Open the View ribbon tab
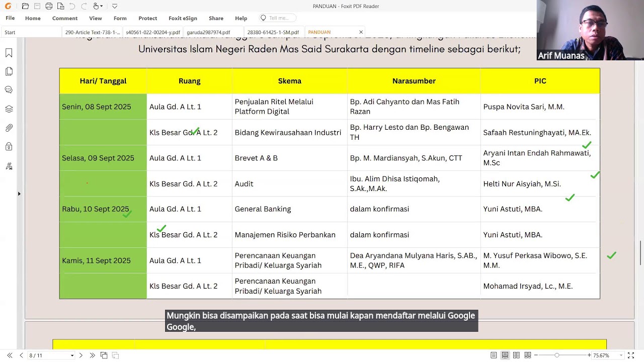 96,18
